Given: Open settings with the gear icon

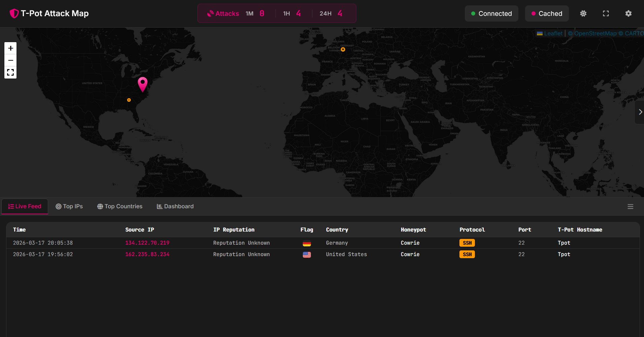Looking at the screenshot, I should [628, 13].
